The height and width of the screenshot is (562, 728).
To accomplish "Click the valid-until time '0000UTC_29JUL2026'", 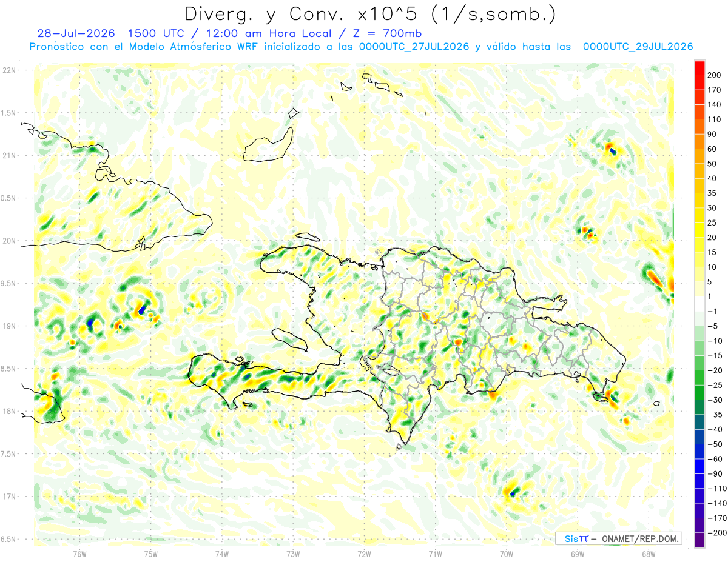I will (638, 47).
